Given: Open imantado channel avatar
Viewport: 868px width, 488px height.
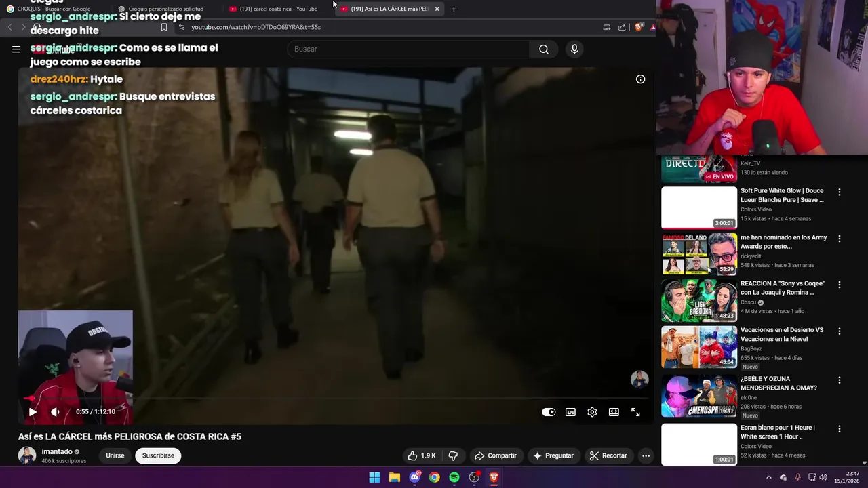Looking at the screenshot, I should pyautogui.click(x=27, y=455).
